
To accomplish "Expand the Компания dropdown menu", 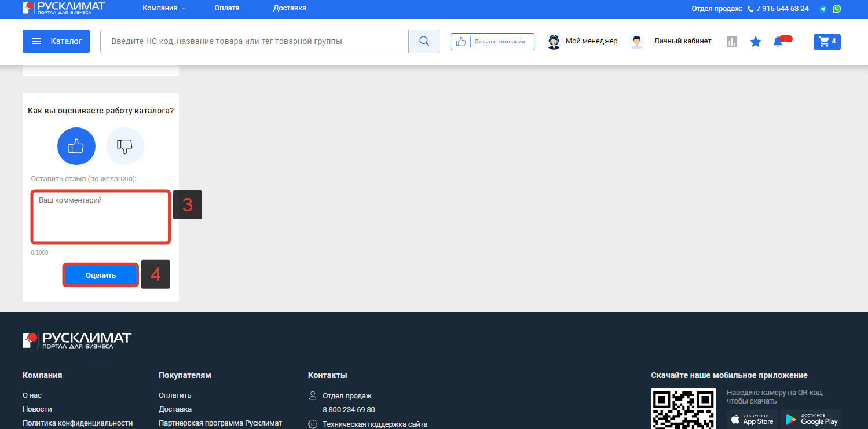I will tap(164, 8).
